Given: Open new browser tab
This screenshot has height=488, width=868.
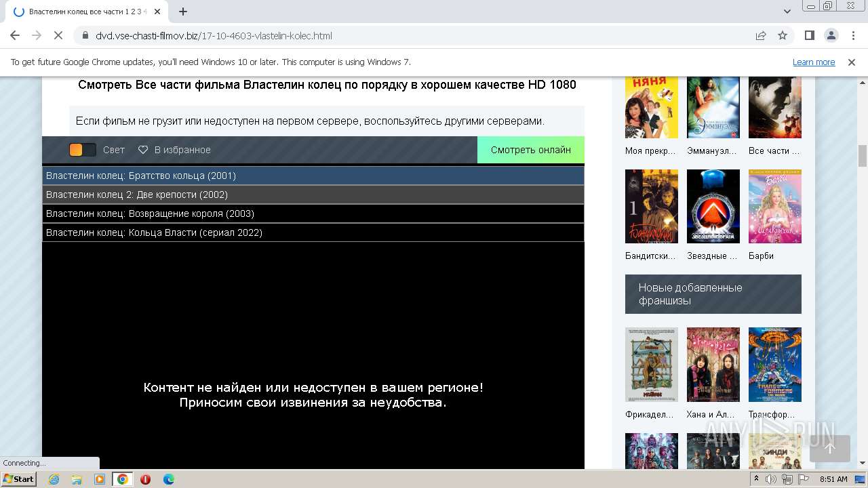Looking at the screenshot, I should 183,12.
